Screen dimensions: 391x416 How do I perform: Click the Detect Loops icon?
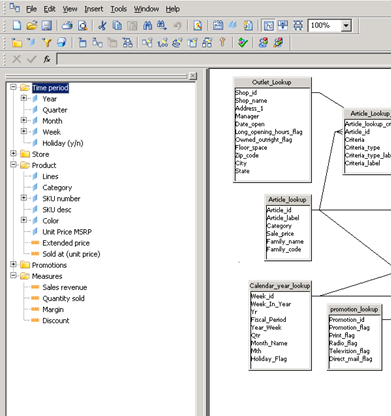177,43
